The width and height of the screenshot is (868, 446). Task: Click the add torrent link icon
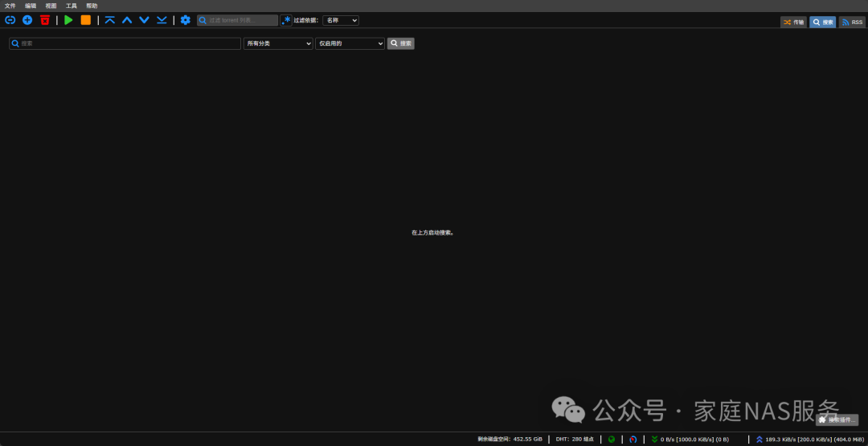pyautogui.click(x=10, y=20)
